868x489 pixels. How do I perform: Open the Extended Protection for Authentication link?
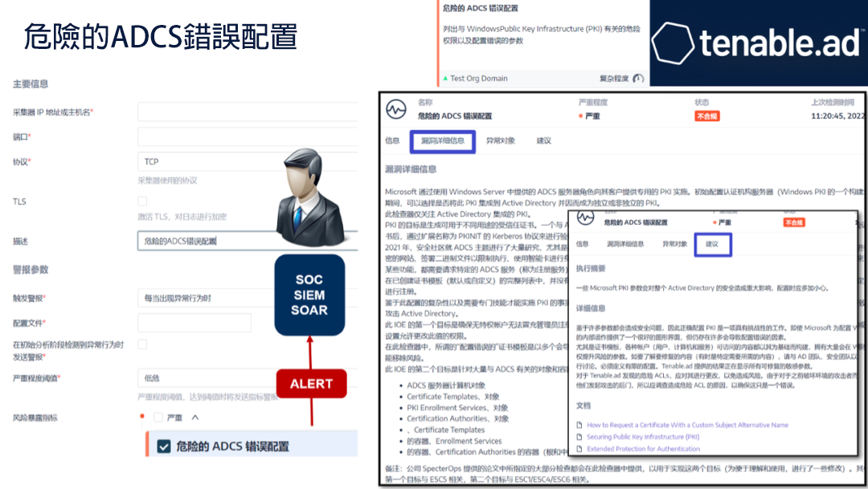643,449
